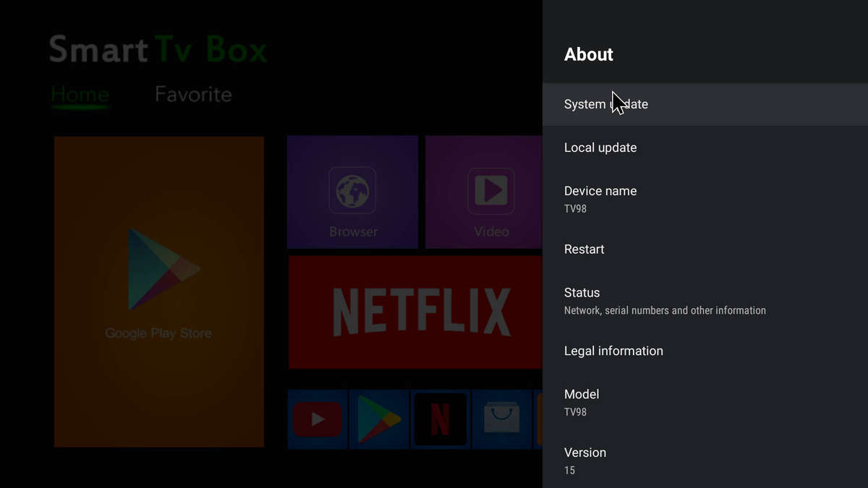The image size is (868, 488).
Task: Click the About panel header
Action: pyautogui.click(x=588, y=54)
